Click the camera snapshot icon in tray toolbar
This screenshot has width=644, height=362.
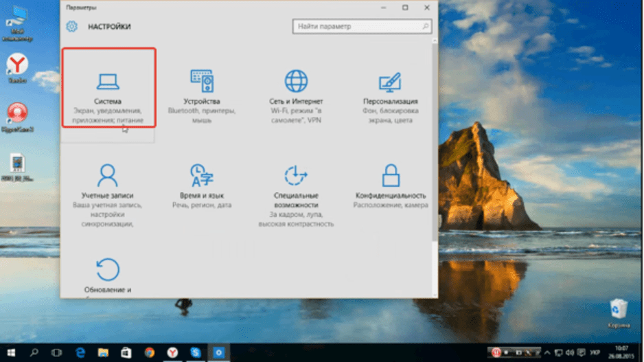[518, 352]
